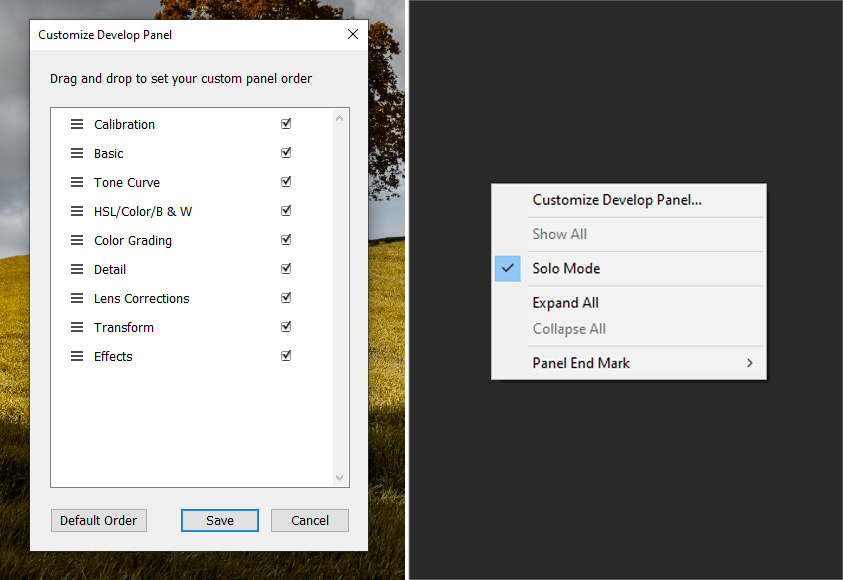This screenshot has width=843, height=580.
Task: Toggle the Color Grading checkbox
Action: click(x=286, y=240)
